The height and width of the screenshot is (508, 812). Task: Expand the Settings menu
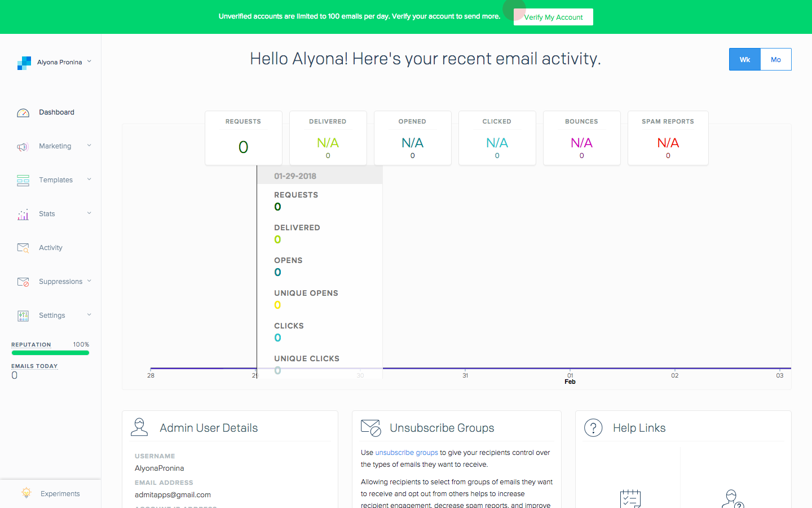pos(89,315)
